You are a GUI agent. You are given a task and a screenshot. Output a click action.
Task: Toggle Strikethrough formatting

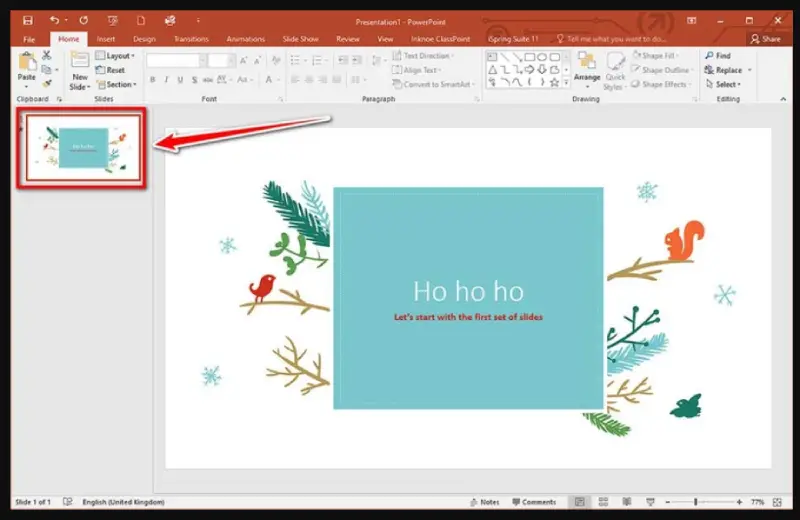coord(208,80)
